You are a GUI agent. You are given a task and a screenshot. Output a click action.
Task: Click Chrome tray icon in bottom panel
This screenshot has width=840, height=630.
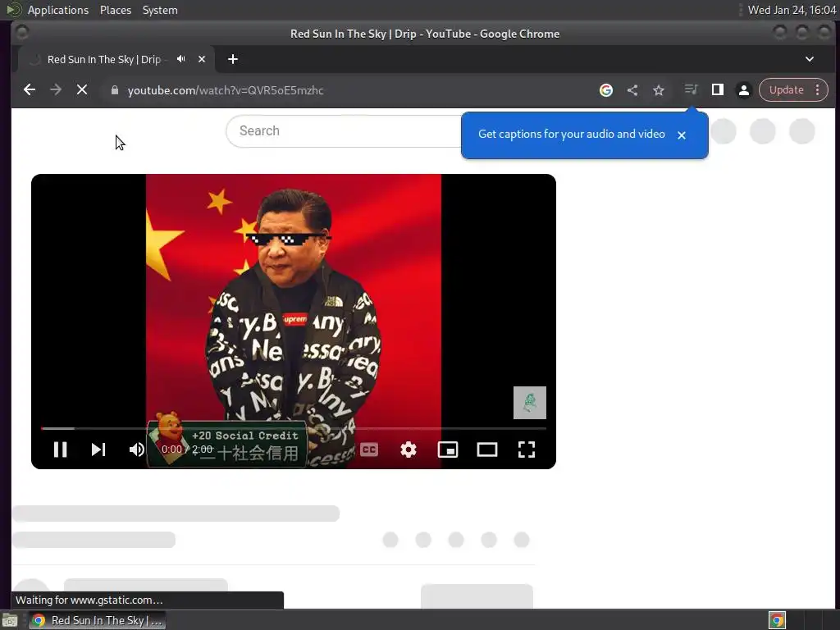(x=778, y=620)
